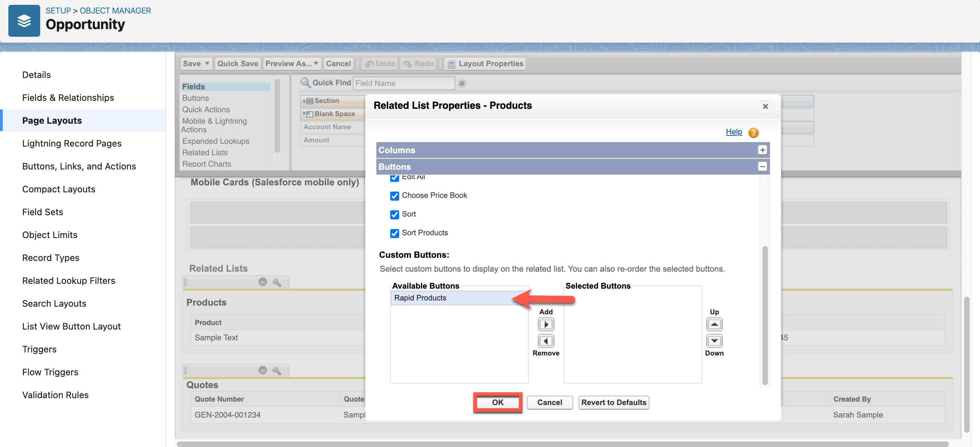Viewport: 980px width, 447px height.
Task: Uncheck the Choose Price Book checkbox
Action: point(394,195)
